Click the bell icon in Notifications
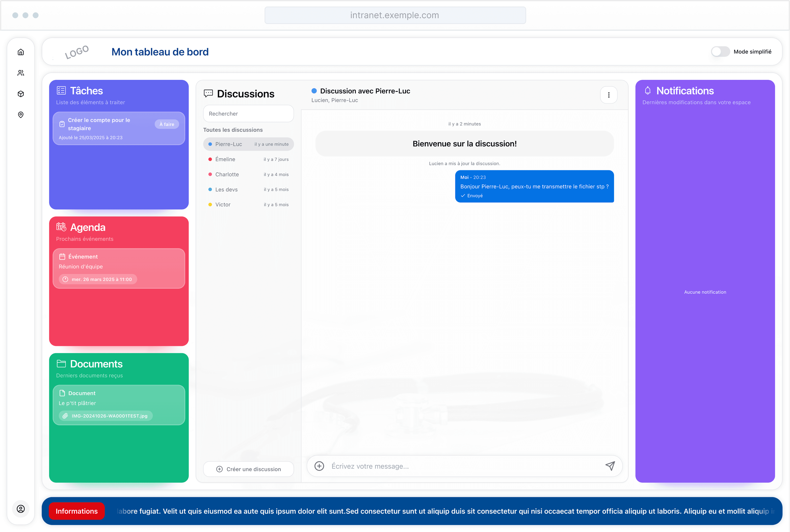Screen dimensions: 790x532 pos(648,91)
